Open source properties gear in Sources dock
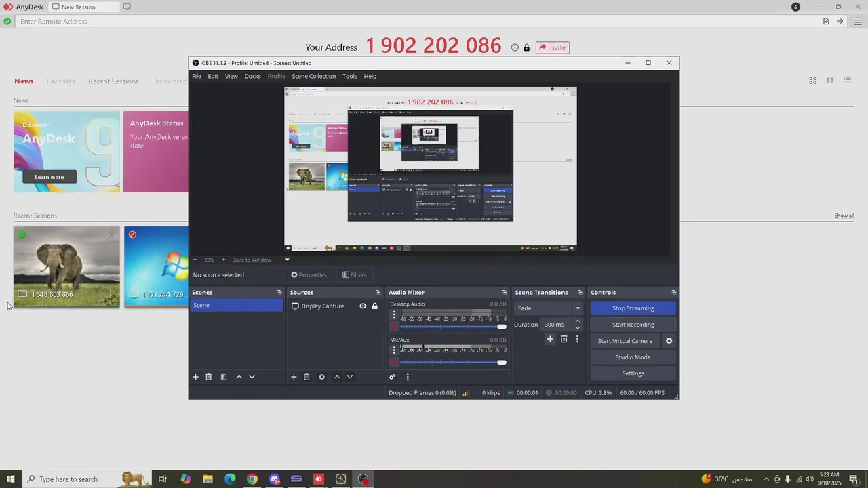The height and width of the screenshot is (488, 868). (321, 377)
